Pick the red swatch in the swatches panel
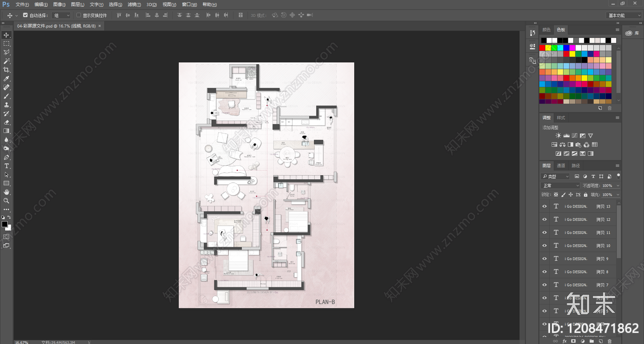 (x=542, y=48)
